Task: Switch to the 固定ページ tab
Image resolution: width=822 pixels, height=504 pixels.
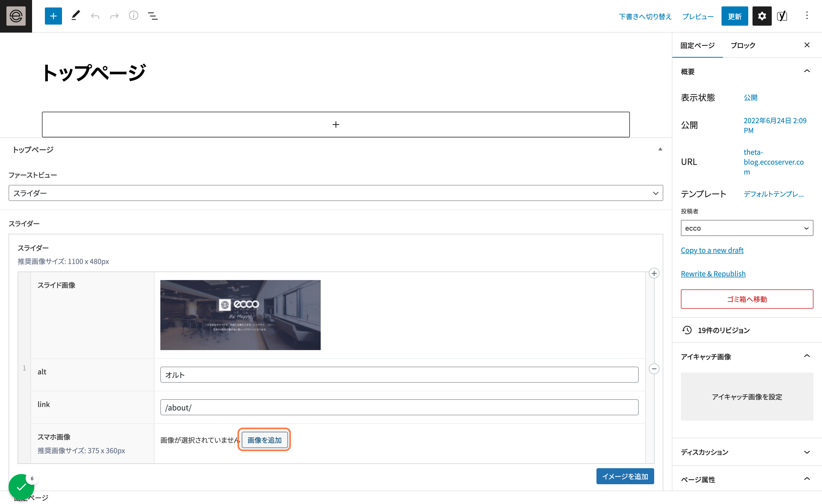Action: [x=697, y=45]
